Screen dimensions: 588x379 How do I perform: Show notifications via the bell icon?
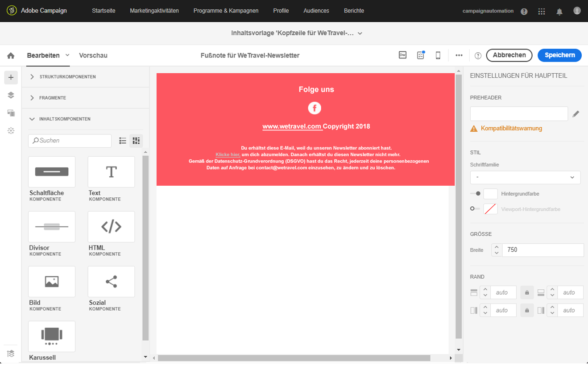pyautogui.click(x=559, y=11)
